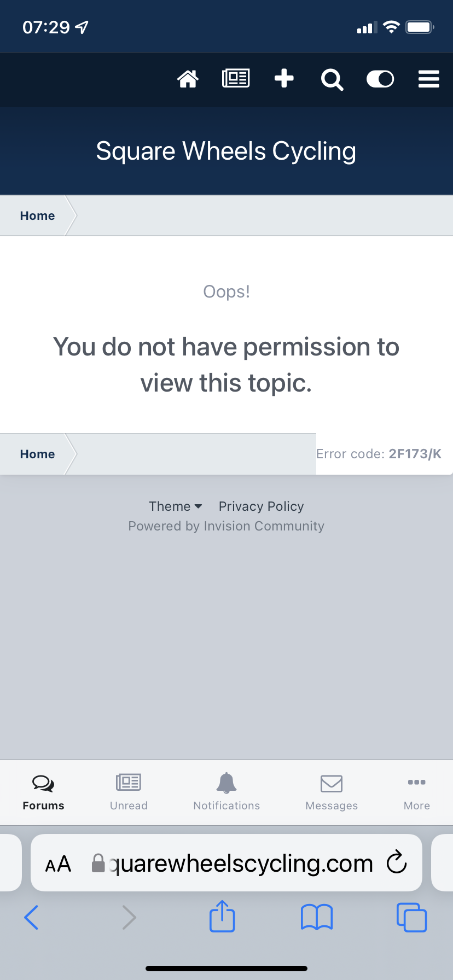Reload the page with refresh icon
This screenshot has width=453, height=980.
[397, 863]
